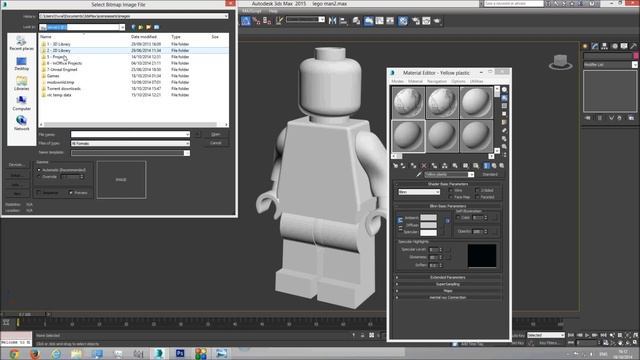Select Override gamma radio button
The height and width of the screenshot is (360, 640).
(39, 177)
